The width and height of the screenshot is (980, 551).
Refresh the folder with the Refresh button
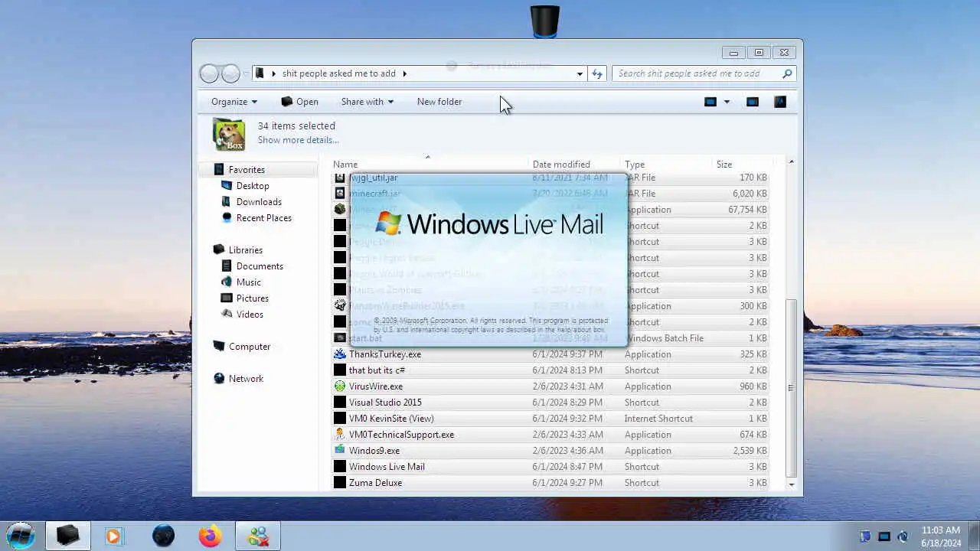(597, 73)
